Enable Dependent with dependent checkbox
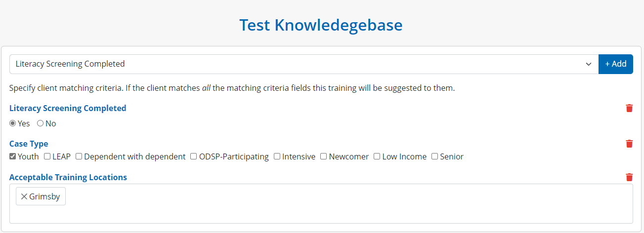 click(79, 156)
